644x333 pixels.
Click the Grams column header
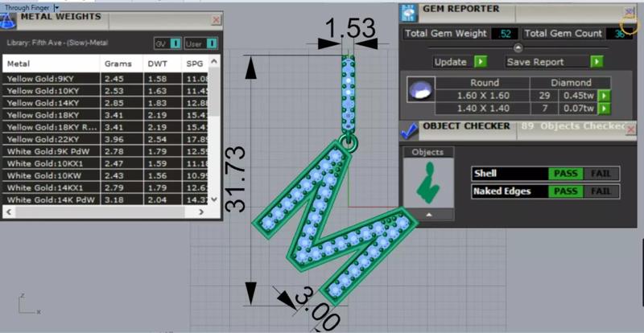(x=122, y=64)
